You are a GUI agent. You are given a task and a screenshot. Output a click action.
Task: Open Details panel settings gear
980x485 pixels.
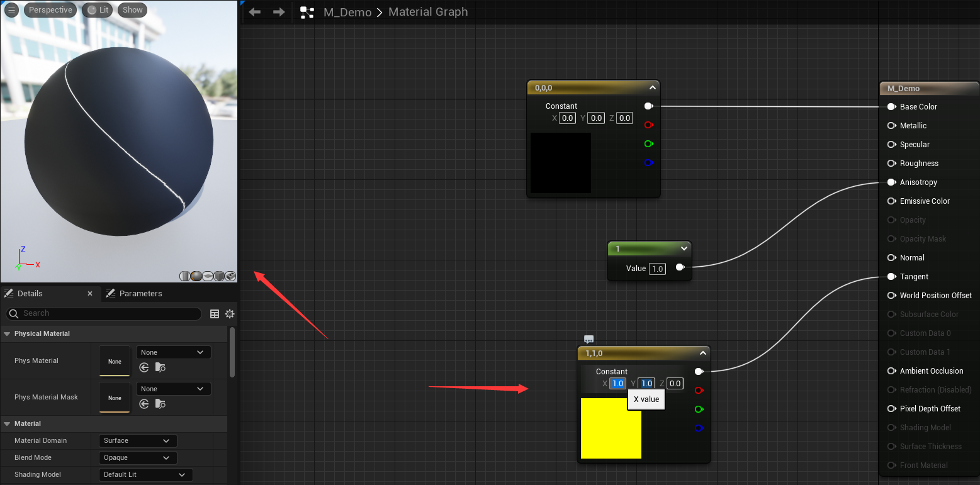pyautogui.click(x=230, y=314)
